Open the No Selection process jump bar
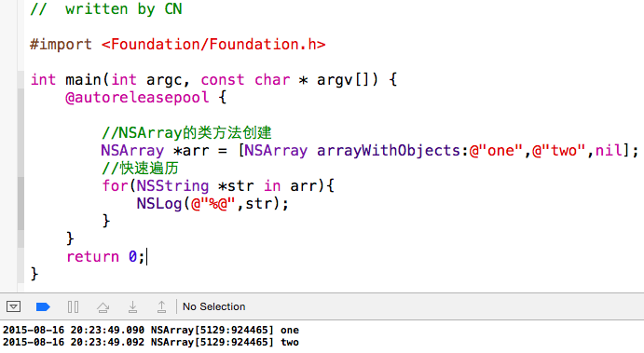This screenshot has height=353, width=644. click(214, 306)
